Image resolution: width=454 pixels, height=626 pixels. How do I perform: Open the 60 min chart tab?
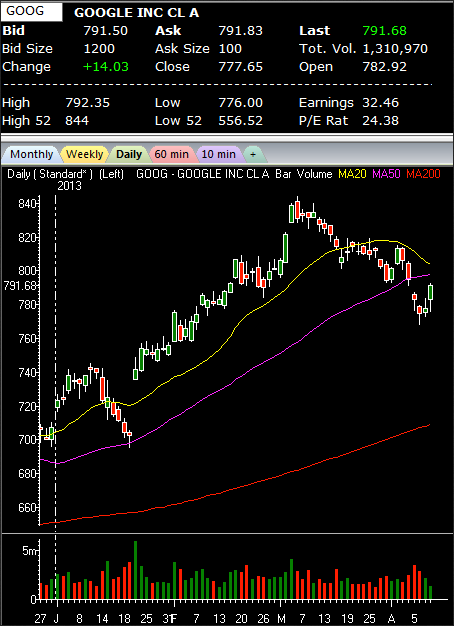[x=172, y=154]
